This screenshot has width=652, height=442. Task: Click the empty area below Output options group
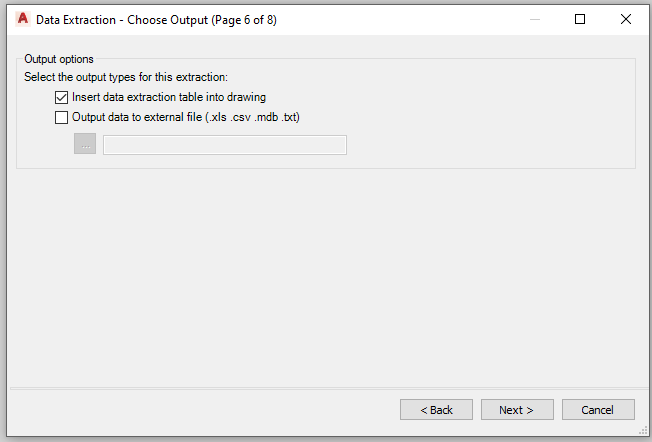[326, 277]
